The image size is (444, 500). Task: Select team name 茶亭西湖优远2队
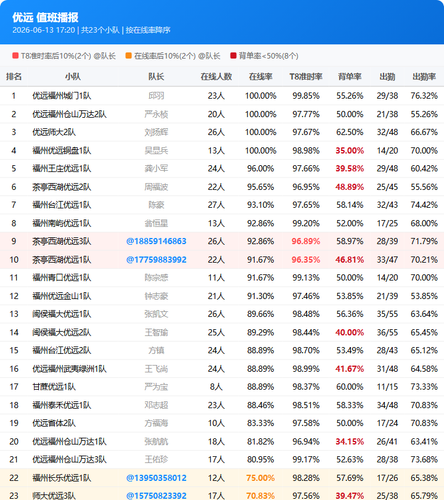62,187
